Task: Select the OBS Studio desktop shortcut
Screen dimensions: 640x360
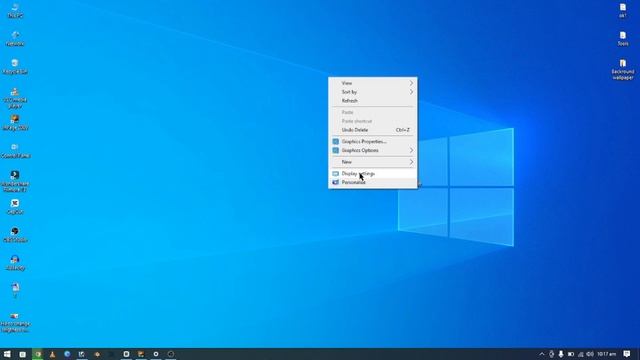Action: (x=15, y=235)
